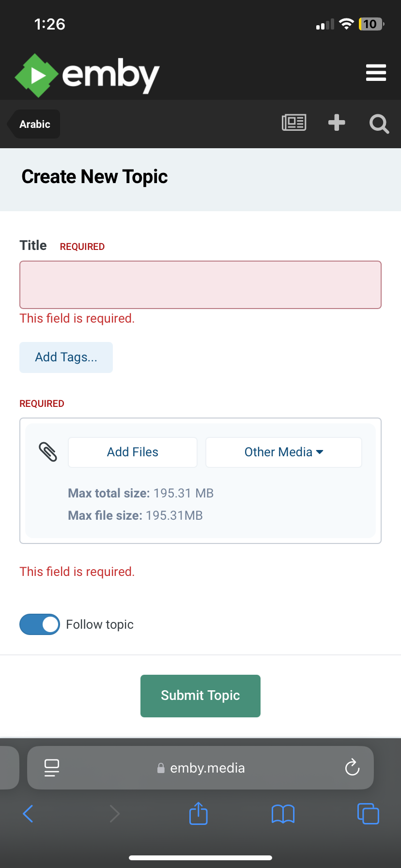Click the Add Files button
Screen dimensions: 401x868
(133, 452)
